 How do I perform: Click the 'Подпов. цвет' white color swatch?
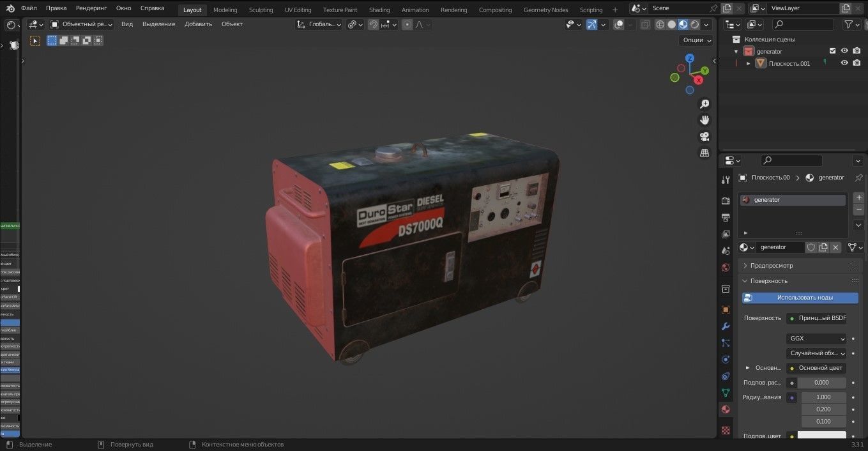click(x=822, y=436)
